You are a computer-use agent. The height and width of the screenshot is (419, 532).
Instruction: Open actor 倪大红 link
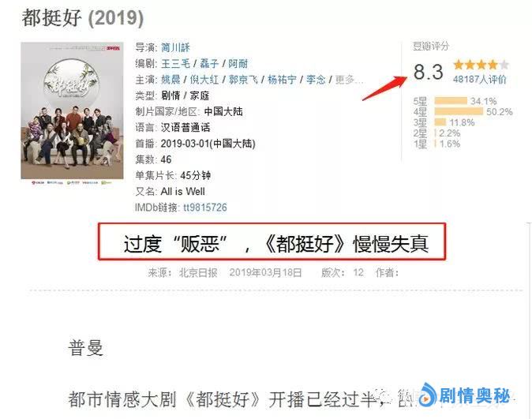(x=204, y=80)
